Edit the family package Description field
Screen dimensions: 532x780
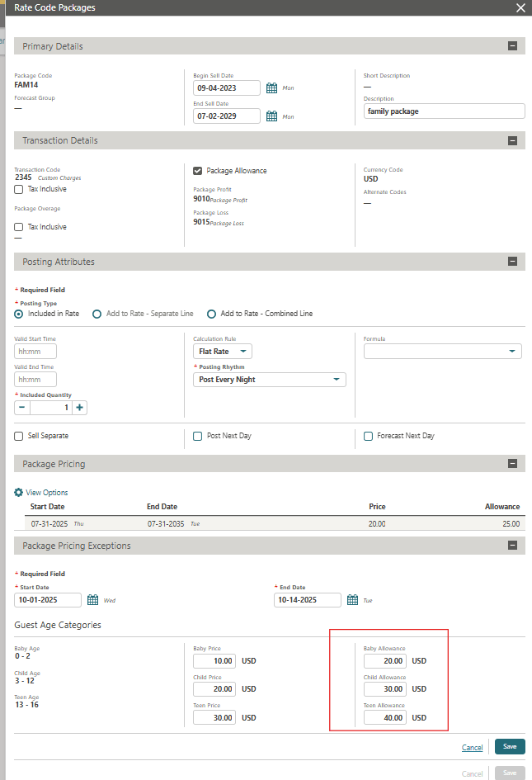[444, 111]
